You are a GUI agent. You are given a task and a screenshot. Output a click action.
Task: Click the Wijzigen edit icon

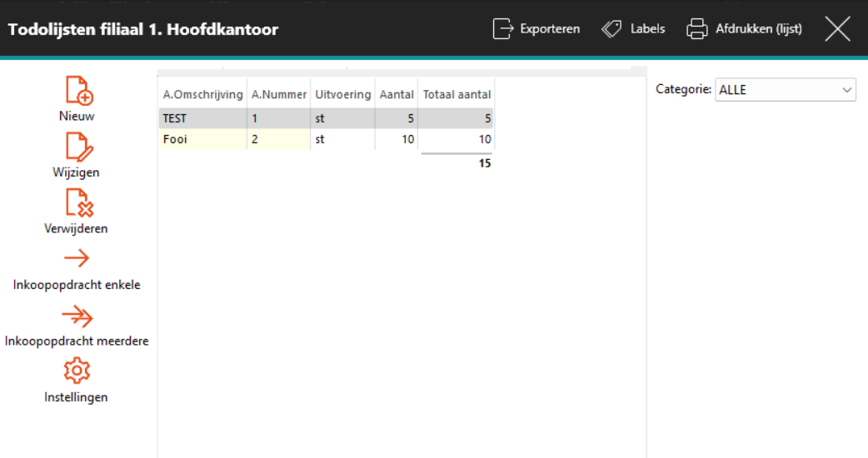[77, 147]
